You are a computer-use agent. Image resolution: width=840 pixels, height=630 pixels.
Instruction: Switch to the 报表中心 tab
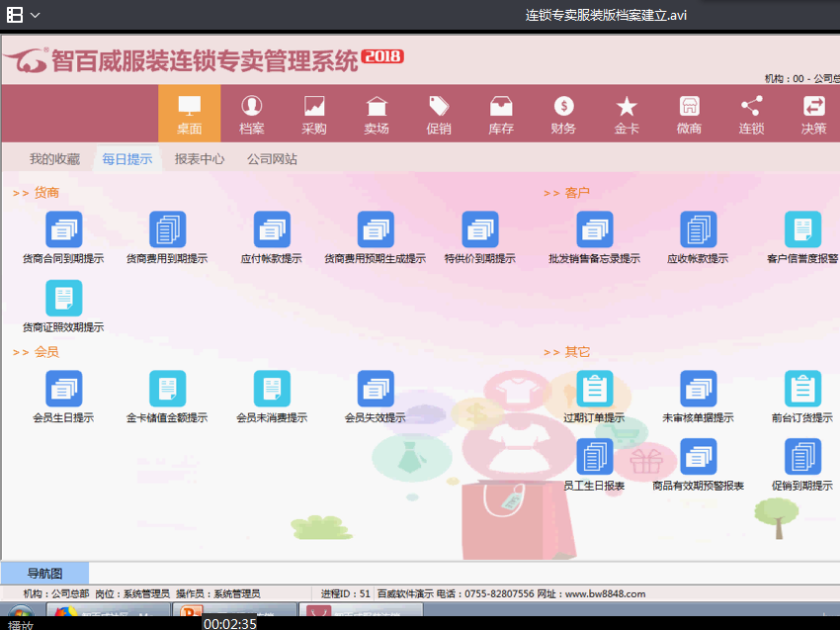[199, 158]
